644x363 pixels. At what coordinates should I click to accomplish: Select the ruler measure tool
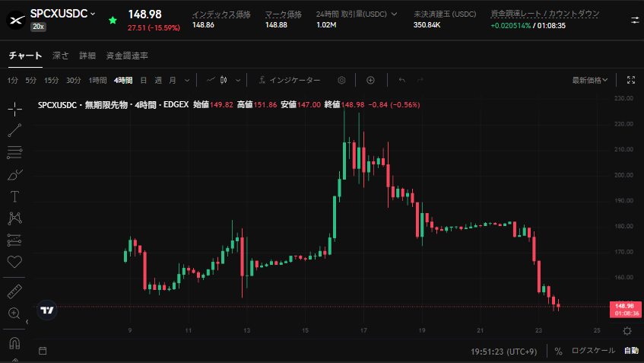click(14, 291)
